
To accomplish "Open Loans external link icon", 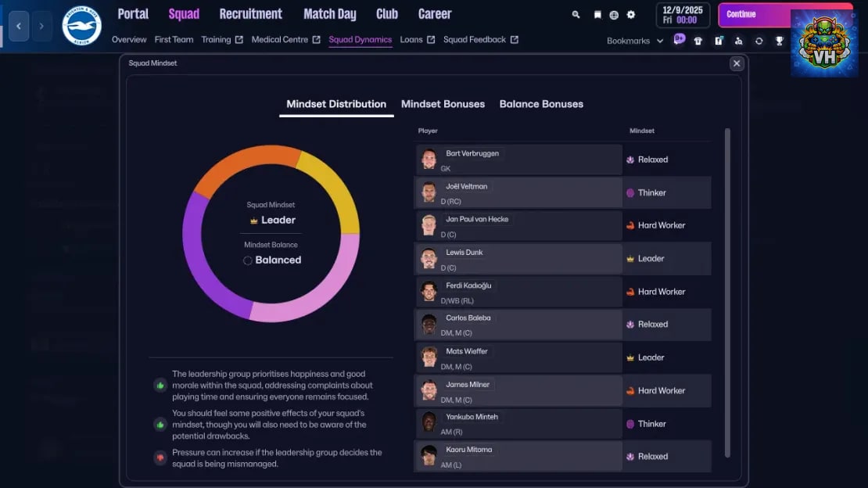I will point(431,40).
